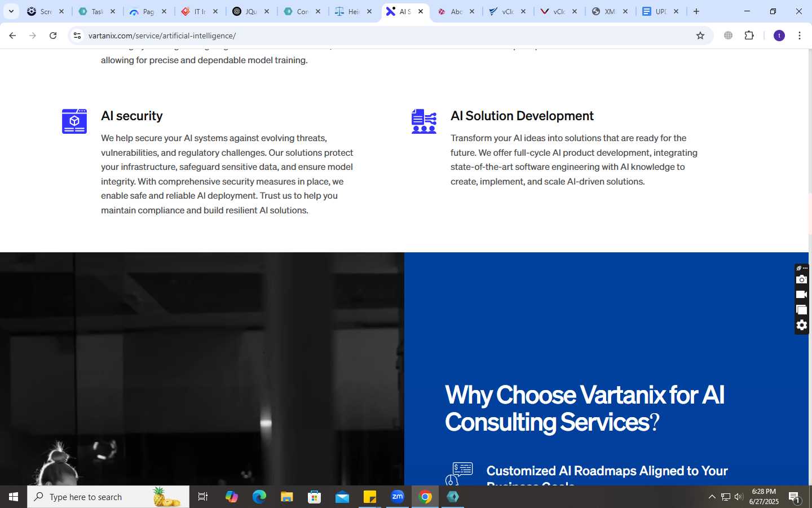This screenshot has width=812, height=508.
Task: Open the floating capture toolbar's more options dots
Action: tap(805, 268)
